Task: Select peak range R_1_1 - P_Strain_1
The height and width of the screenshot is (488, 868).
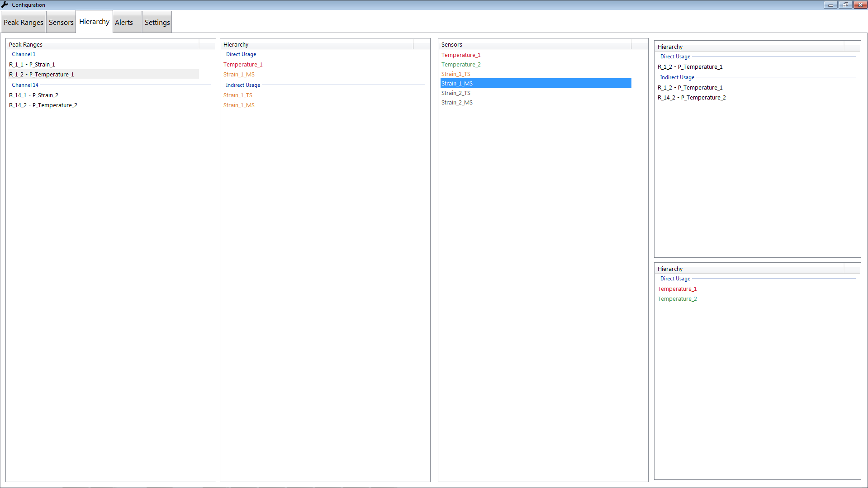Action: (32, 65)
